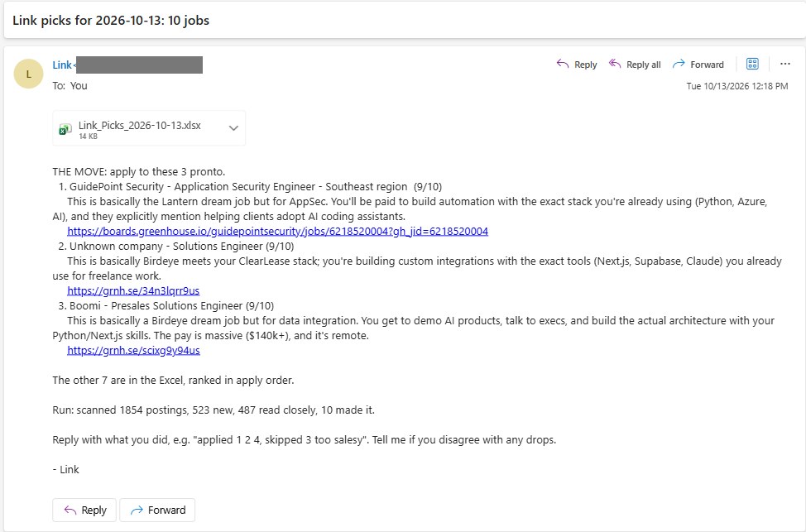Click the Boomi Presales Solutions Engineer line
This screenshot has height=532, width=806.
[x=166, y=306]
